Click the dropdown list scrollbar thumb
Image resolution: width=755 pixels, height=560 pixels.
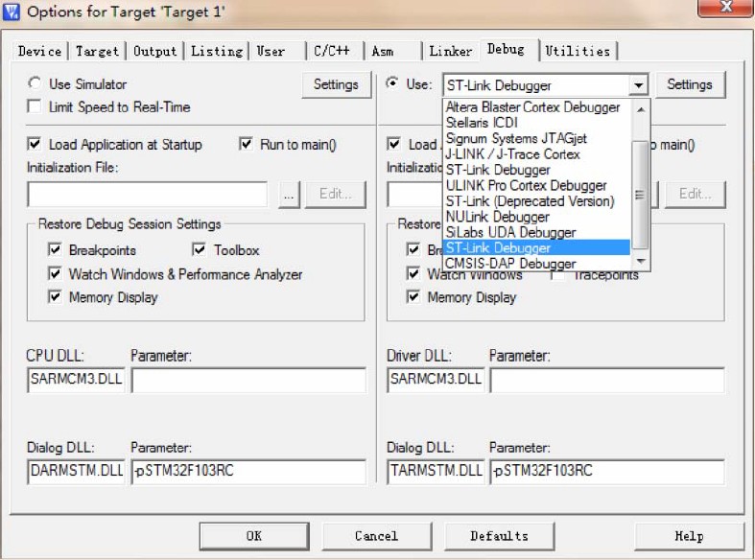click(x=640, y=195)
